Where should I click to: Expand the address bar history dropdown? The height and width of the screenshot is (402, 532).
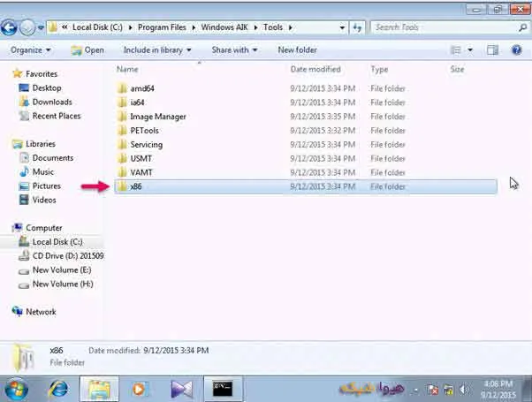pyautogui.click(x=342, y=27)
